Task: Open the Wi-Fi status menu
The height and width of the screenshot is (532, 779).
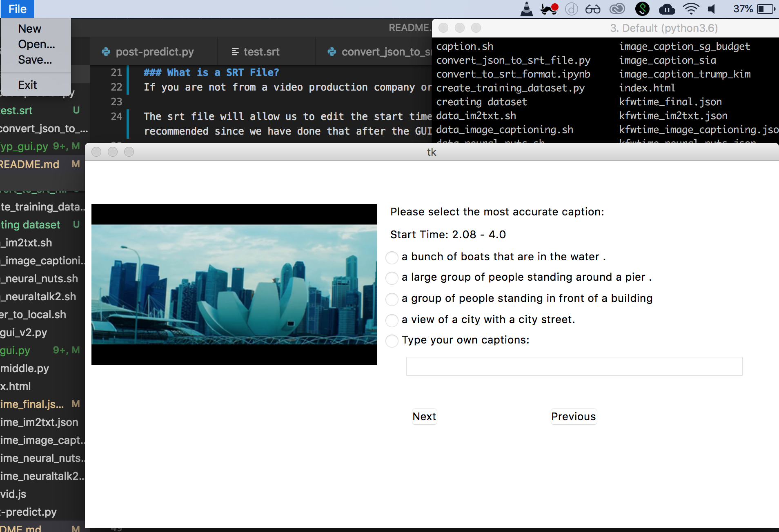Action: [691, 9]
